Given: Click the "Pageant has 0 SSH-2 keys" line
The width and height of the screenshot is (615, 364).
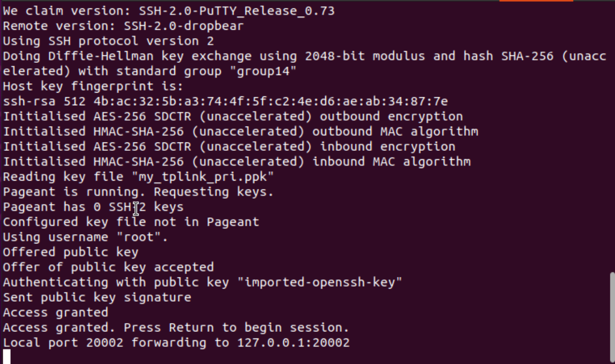Looking at the screenshot, I should click(x=93, y=207).
